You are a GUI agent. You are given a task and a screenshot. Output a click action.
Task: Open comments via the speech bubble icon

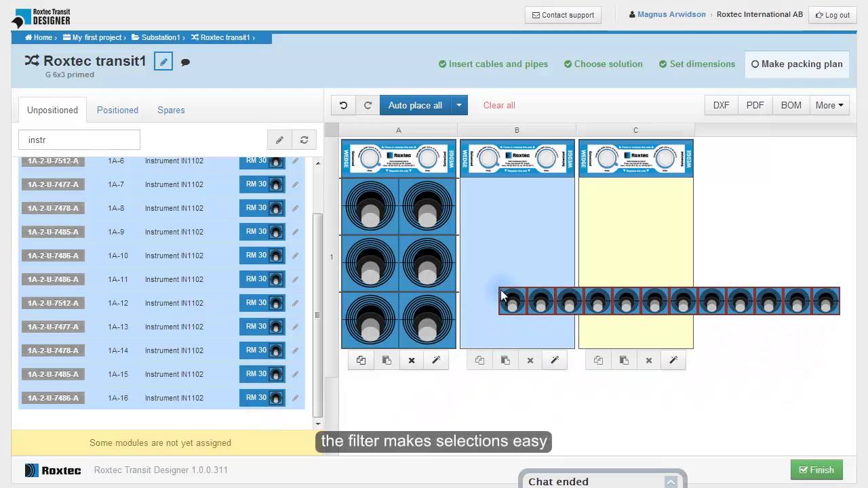pyautogui.click(x=185, y=62)
